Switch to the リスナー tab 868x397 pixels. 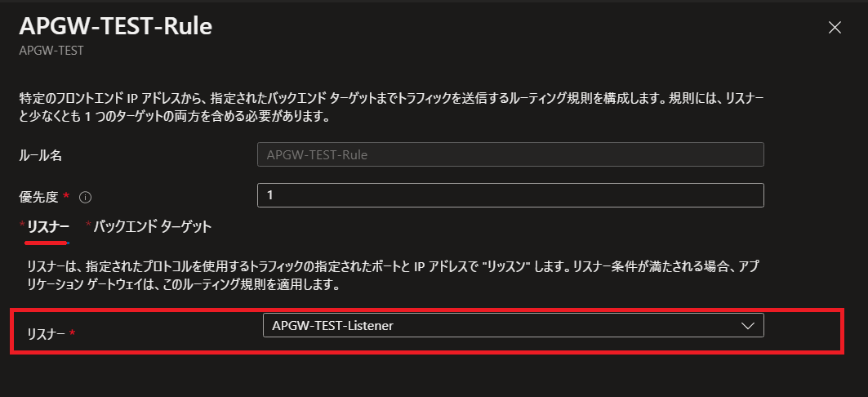pyautogui.click(x=47, y=226)
